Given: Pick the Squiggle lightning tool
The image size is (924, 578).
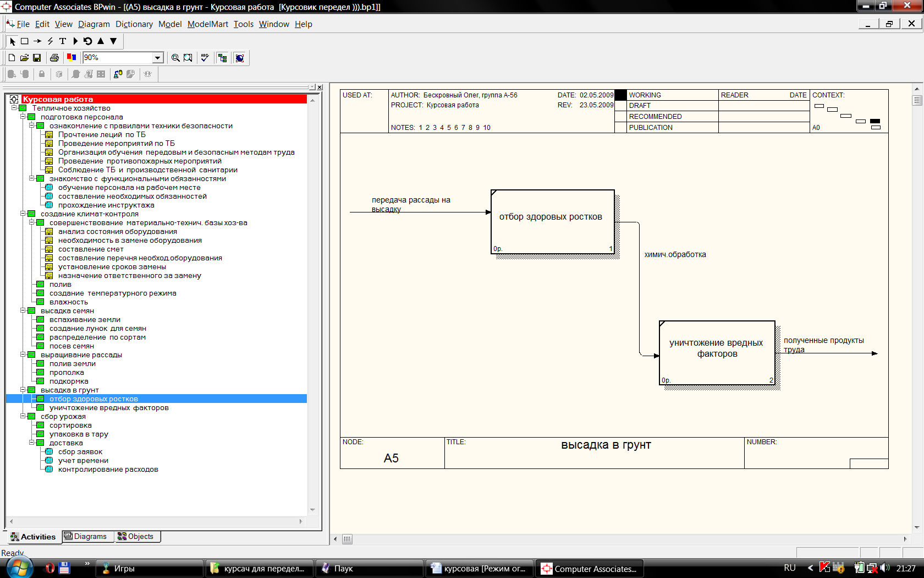Looking at the screenshot, I should 50,41.
